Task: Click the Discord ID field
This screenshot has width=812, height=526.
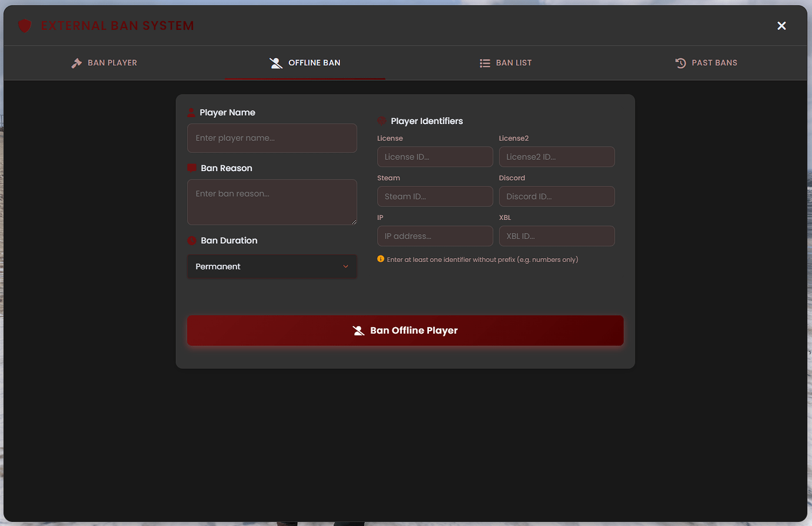Action: [x=557, y=196]
